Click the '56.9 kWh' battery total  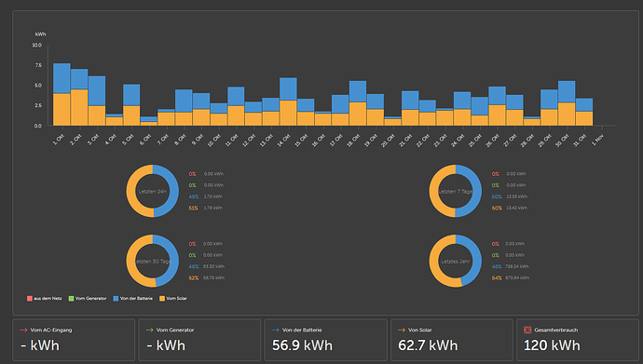click(302, 345)
